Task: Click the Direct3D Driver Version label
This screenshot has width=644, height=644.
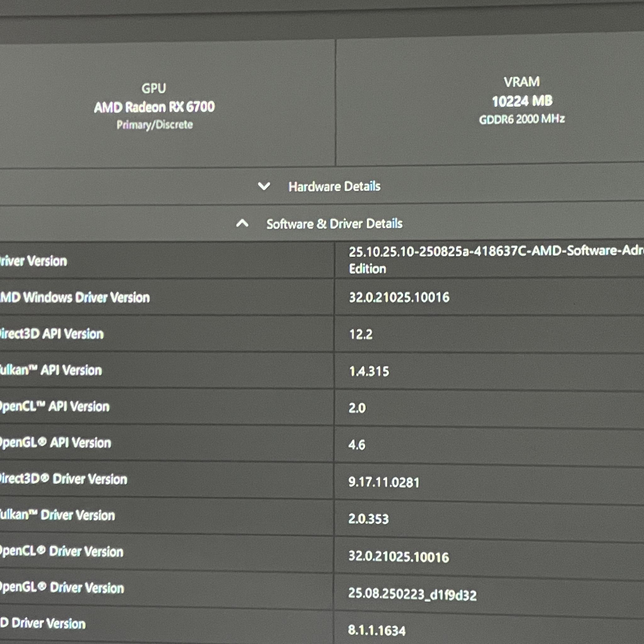Action: coord(63,479)
